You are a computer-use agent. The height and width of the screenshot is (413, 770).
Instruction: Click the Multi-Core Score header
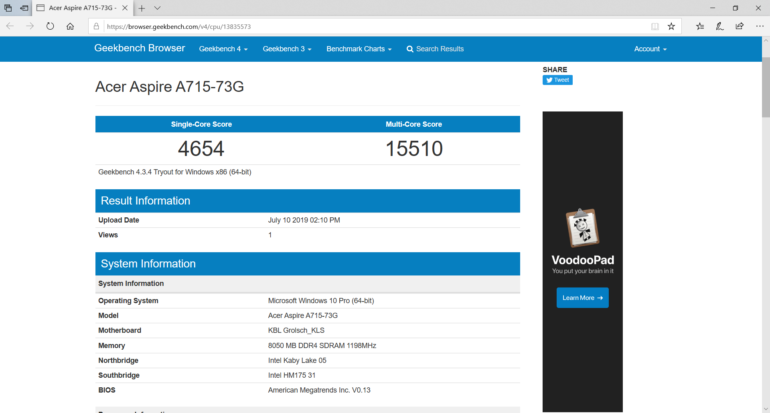point(413,124)
